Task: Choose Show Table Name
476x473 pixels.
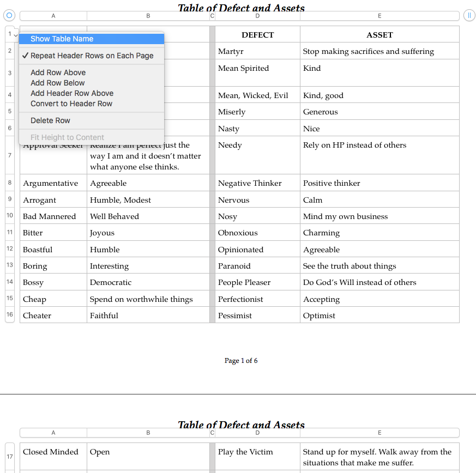Action: (x=92, y=39)
